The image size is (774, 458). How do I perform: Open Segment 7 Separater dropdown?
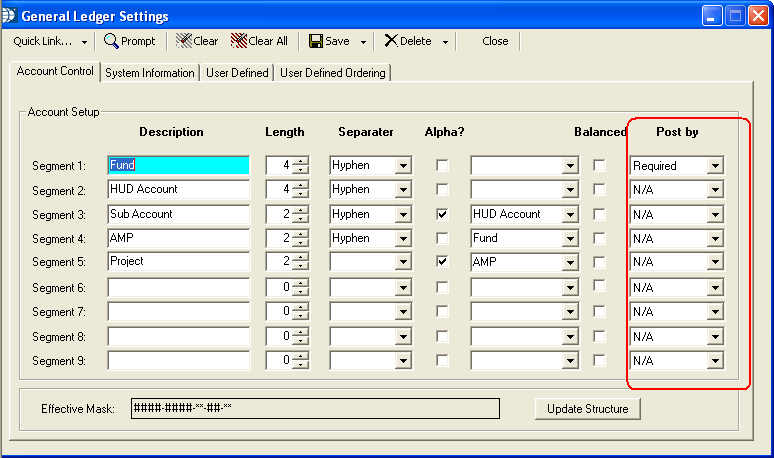[x=403, y=311]
